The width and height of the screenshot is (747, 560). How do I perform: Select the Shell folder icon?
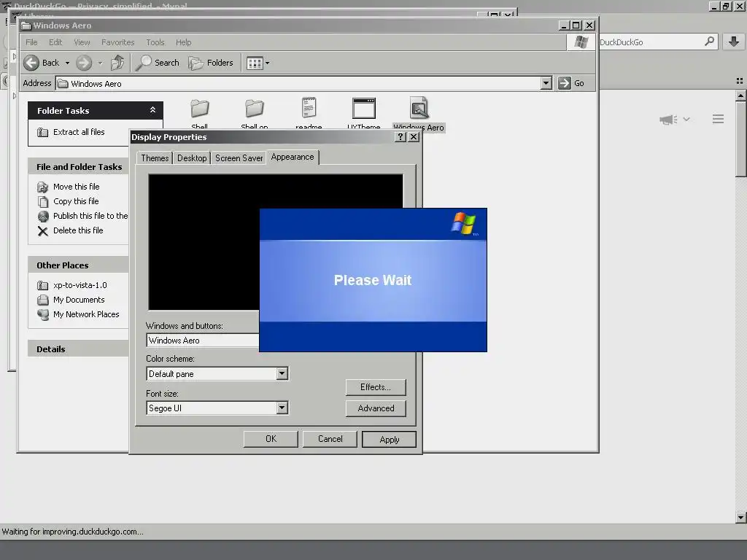pos(200,109)
